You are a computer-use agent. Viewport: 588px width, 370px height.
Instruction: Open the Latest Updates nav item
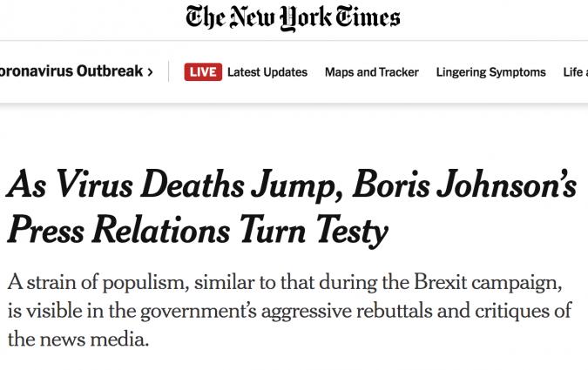click(267, 72)
